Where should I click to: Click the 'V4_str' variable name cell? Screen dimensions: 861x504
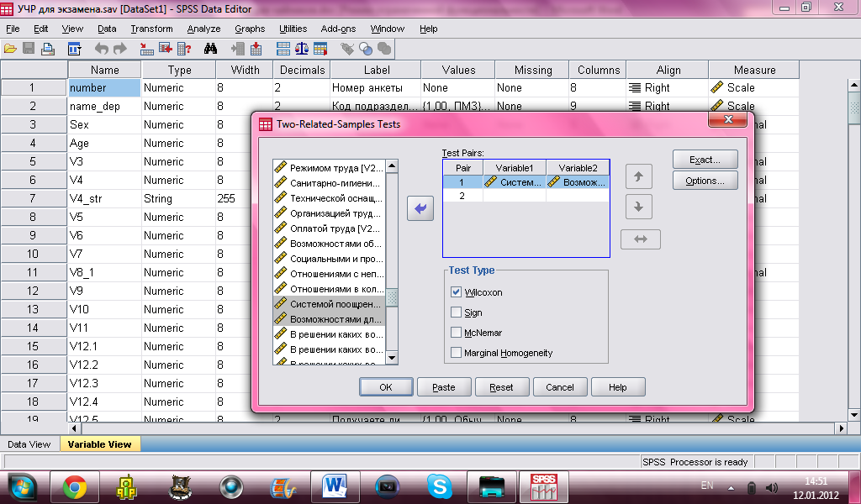point(104,198)
